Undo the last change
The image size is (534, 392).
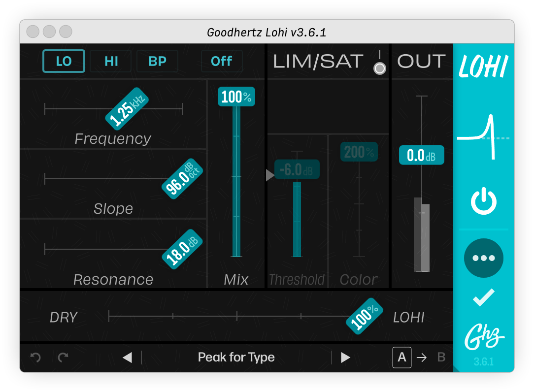[x=35, y=357]
